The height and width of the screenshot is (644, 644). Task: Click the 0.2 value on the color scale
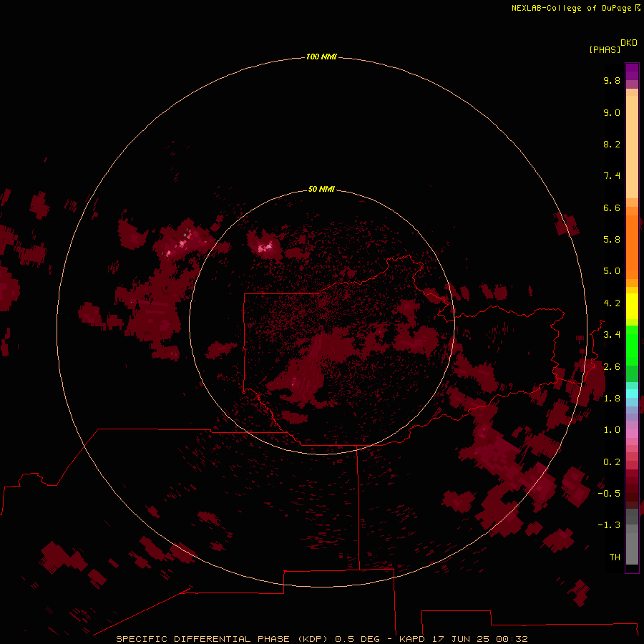pyautogui.click(x=612, y=462)
